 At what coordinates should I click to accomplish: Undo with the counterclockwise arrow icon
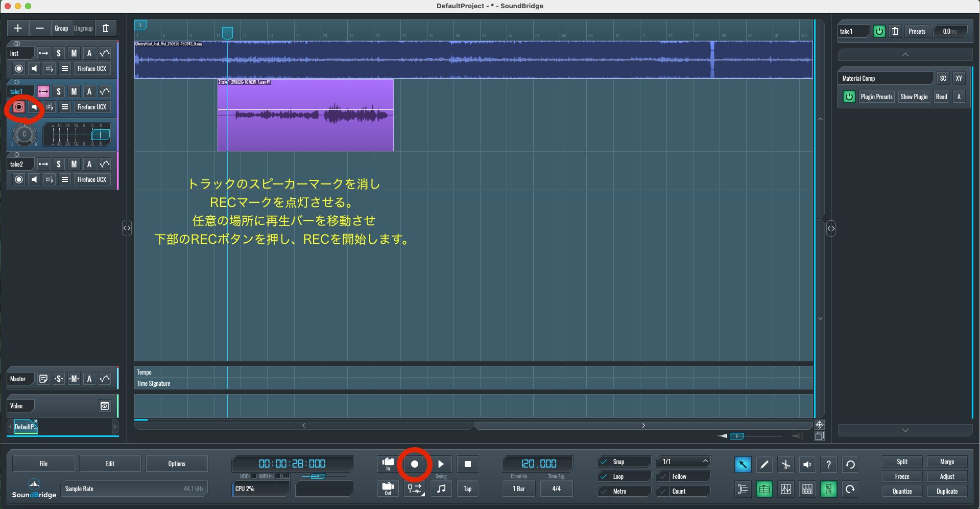coord(850,464)
